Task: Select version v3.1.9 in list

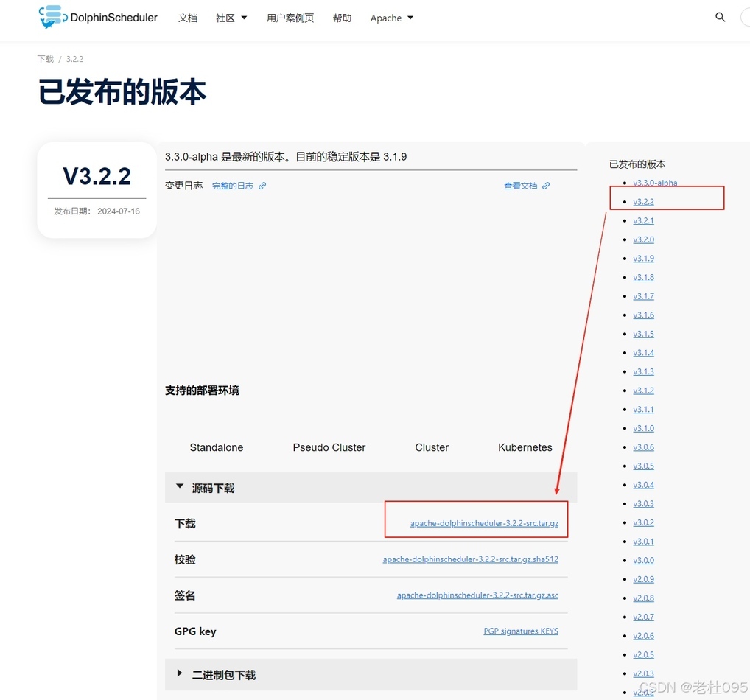Action: pos(643,259)
